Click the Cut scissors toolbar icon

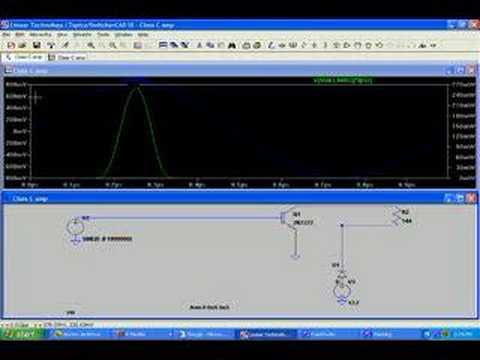199,45
